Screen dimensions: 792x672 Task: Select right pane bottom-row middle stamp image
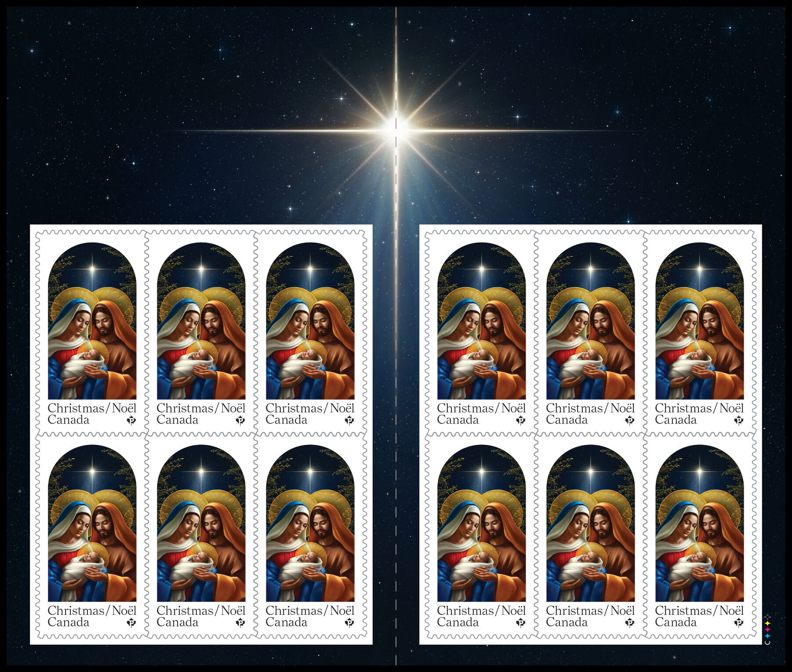pos(590,523)
